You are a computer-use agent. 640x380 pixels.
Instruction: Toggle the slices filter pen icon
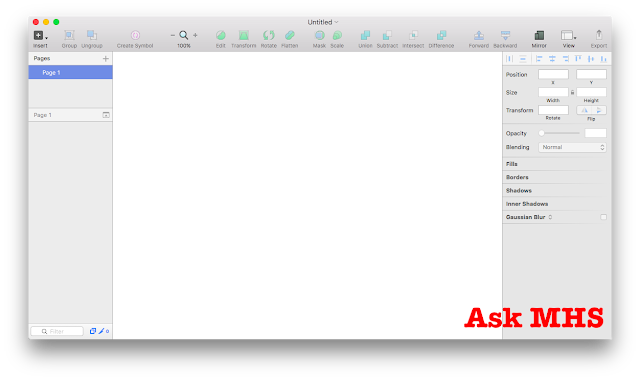click(x=101, y=331)
